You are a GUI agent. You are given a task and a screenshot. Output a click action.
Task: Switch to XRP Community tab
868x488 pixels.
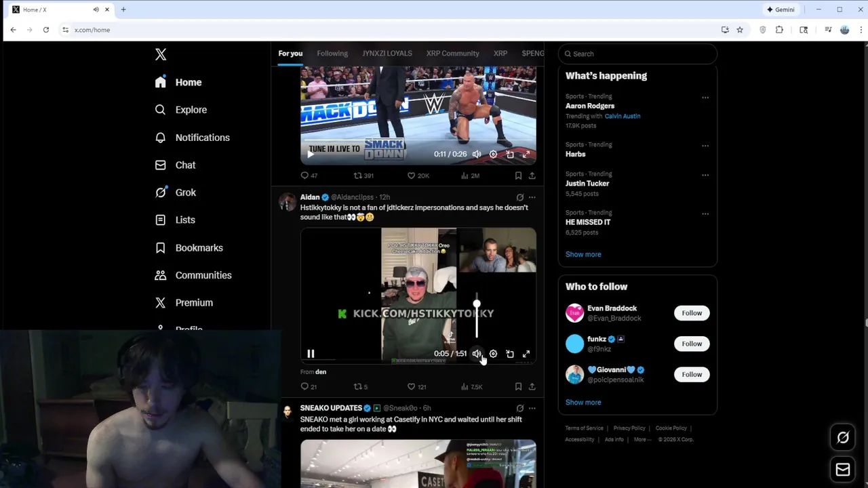453,54
